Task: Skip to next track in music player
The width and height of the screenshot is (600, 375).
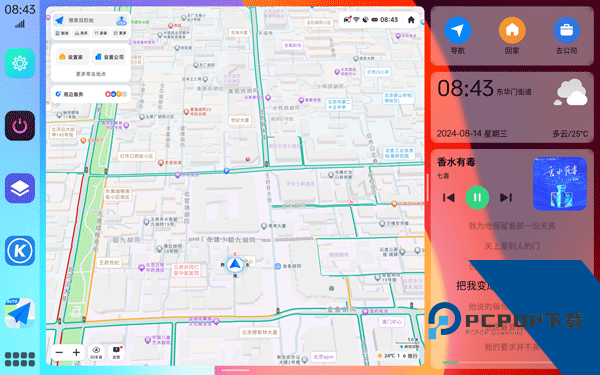Action: point(506,197)
